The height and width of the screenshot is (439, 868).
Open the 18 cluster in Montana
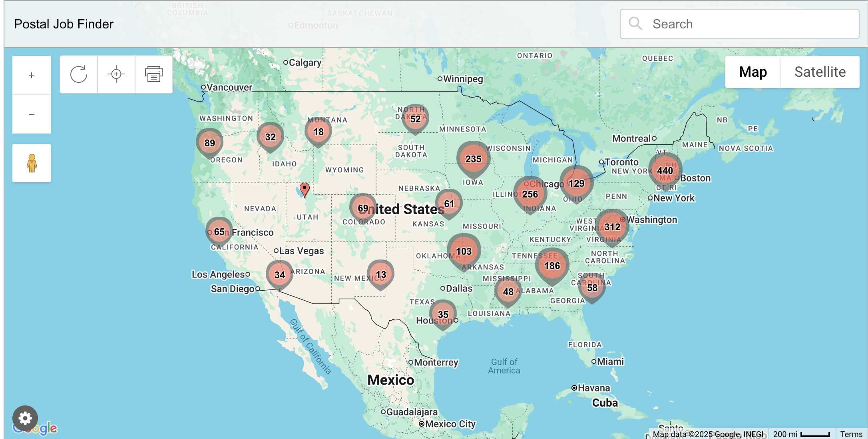318,132
